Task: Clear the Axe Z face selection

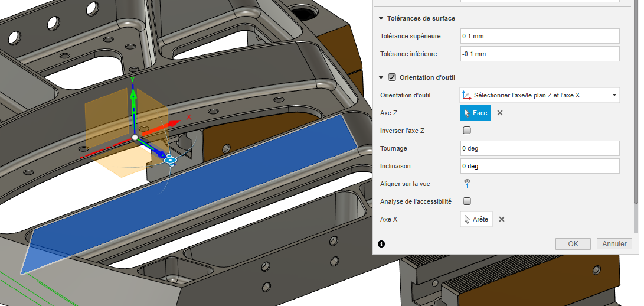Action: (x=500, y=113)
